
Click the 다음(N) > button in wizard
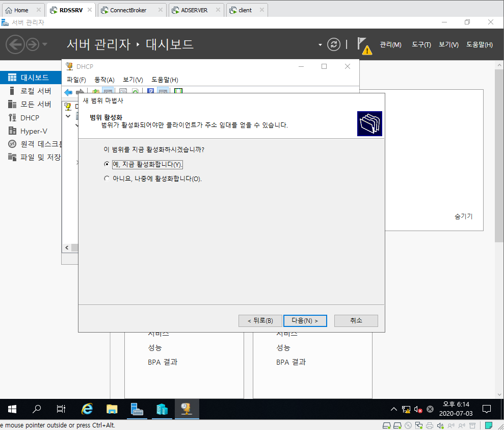coord(305,321)
